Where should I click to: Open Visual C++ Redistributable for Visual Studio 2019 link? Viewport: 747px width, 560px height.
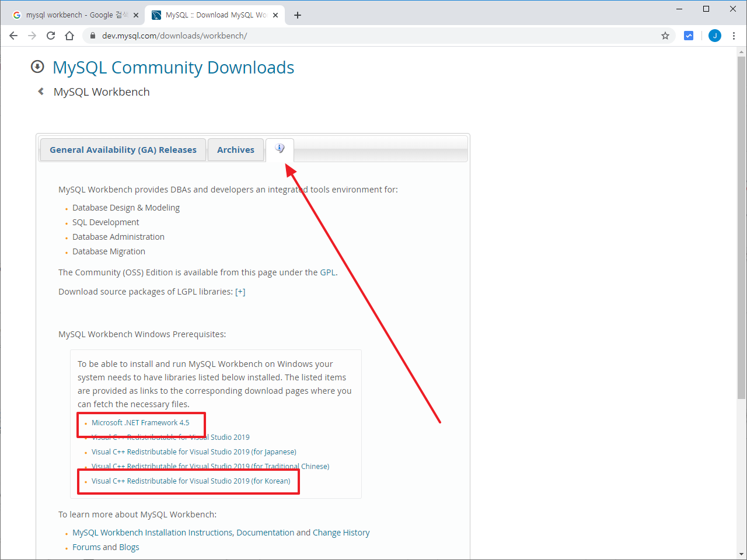pos(170,437)
